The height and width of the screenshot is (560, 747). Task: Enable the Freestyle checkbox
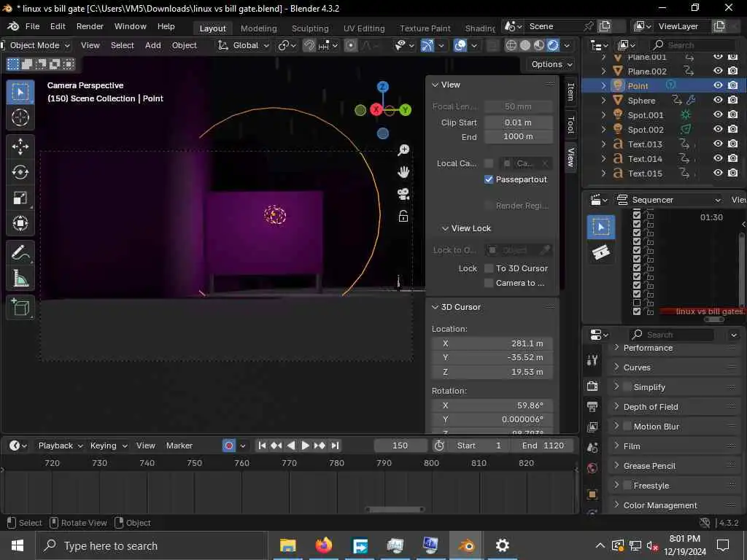pyautogui.click(x=627, y=485)
